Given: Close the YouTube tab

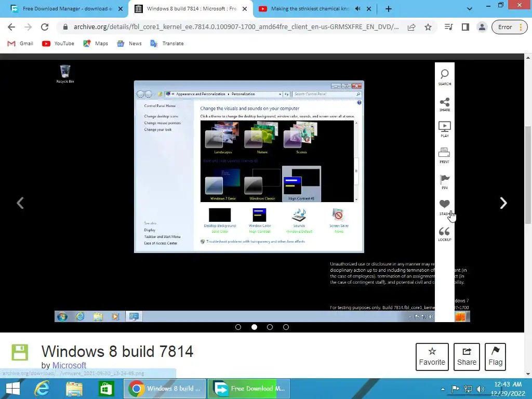Looking at the screenshot, I should [x=369, y=9].
